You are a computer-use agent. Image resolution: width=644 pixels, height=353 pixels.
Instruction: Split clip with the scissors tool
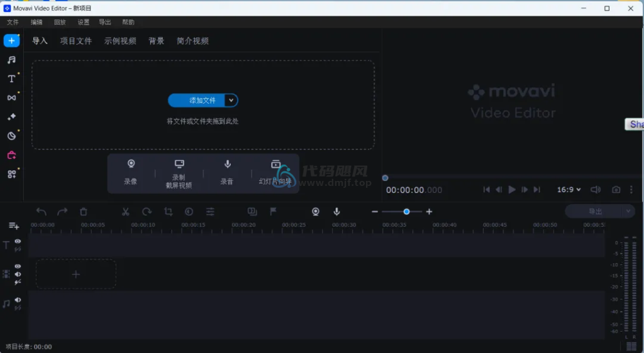tap(126, 212)
